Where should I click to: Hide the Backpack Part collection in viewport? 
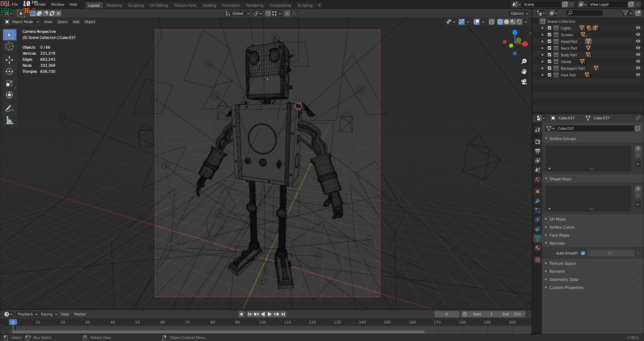click(x=638, y=68)
